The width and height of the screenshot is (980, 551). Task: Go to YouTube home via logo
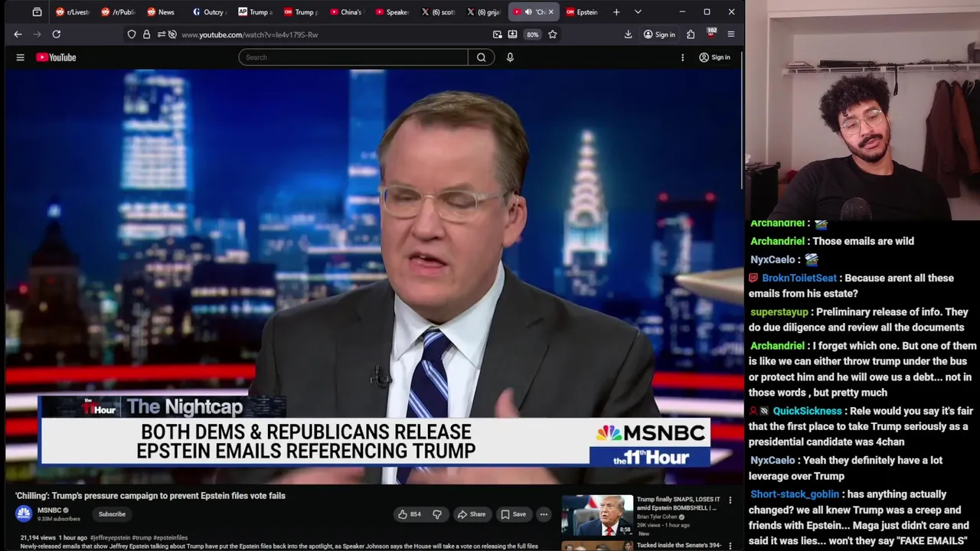click(x=56, y=57)
